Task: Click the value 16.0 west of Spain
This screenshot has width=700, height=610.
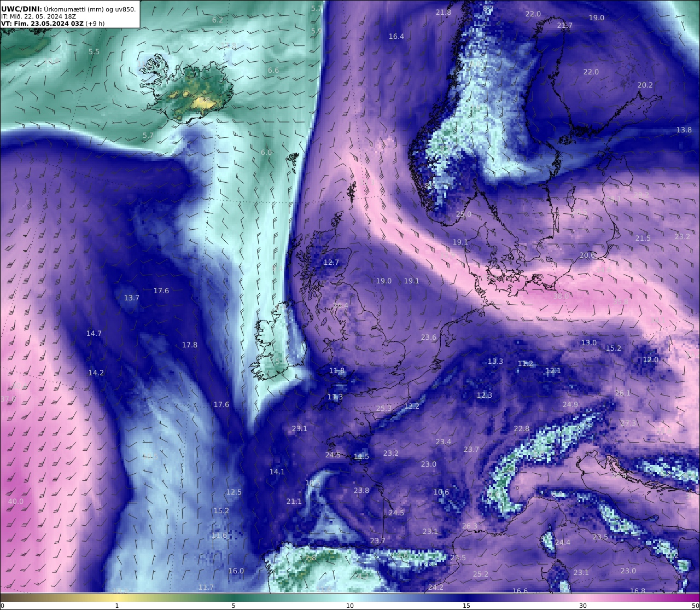Action: pos(236,571)
